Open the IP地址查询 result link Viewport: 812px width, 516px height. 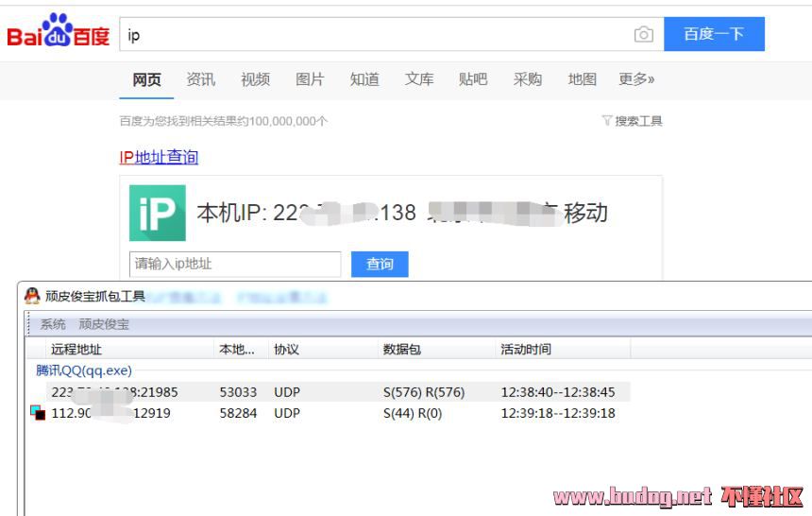[x=159, y=157]
